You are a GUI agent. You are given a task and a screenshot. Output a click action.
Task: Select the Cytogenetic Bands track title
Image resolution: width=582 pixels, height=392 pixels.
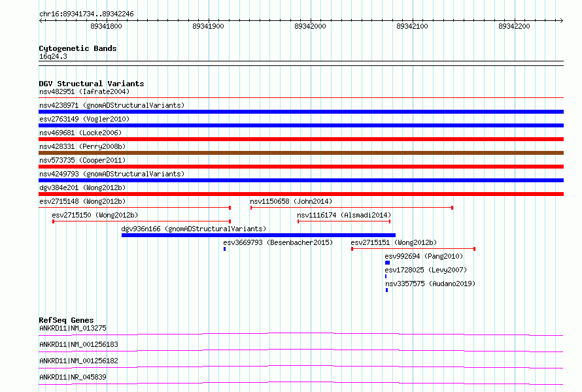(78, 48)
